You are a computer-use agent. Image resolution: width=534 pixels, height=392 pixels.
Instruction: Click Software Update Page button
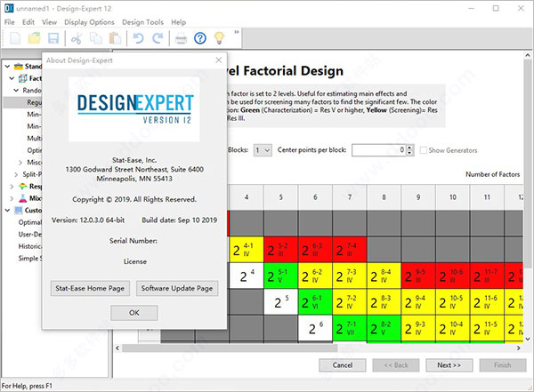click(177, 288)
